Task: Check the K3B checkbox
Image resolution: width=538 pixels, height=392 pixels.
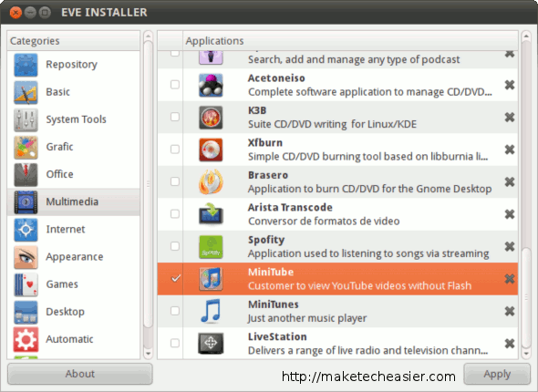Action: tap(175, 117)
